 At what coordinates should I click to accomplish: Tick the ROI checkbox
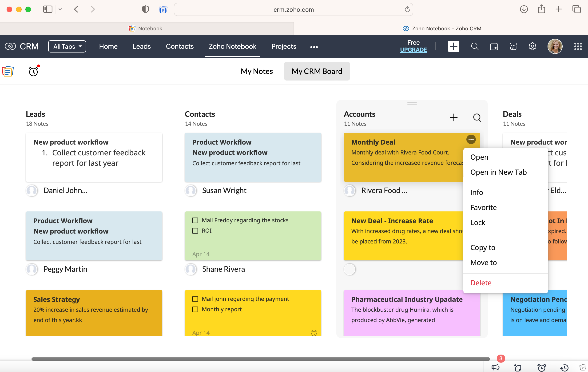coord(195,231)
